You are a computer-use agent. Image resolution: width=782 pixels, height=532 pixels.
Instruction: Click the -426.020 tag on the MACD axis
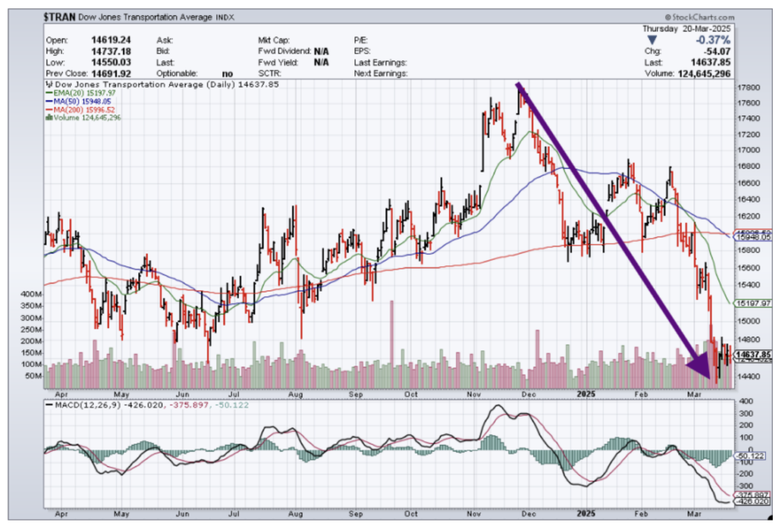[x=752, y=501]
